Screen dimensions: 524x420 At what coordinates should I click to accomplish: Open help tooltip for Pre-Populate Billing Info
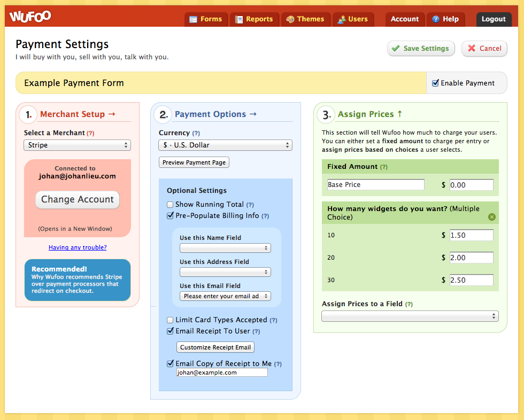pyautogui.click(x=265, y=216)
